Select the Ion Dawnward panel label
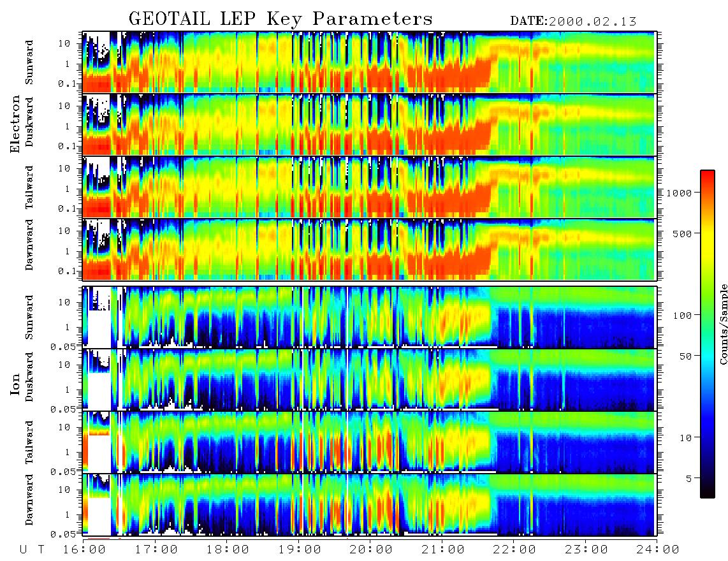 pos(29,500)
